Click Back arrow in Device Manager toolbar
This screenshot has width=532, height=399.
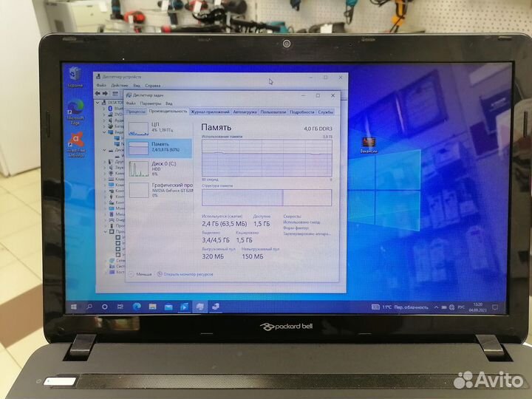coord(98,93)
